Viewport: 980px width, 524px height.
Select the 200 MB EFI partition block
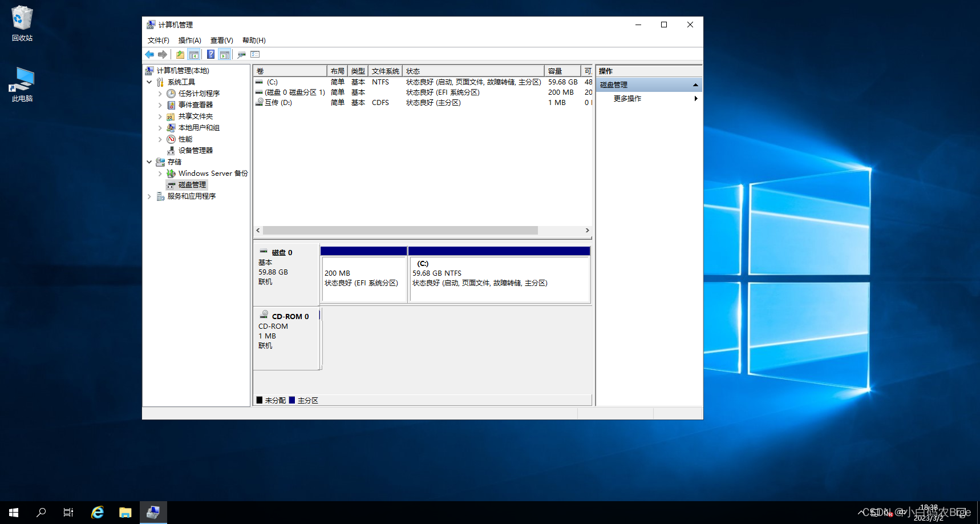click(x=364, y=275)
